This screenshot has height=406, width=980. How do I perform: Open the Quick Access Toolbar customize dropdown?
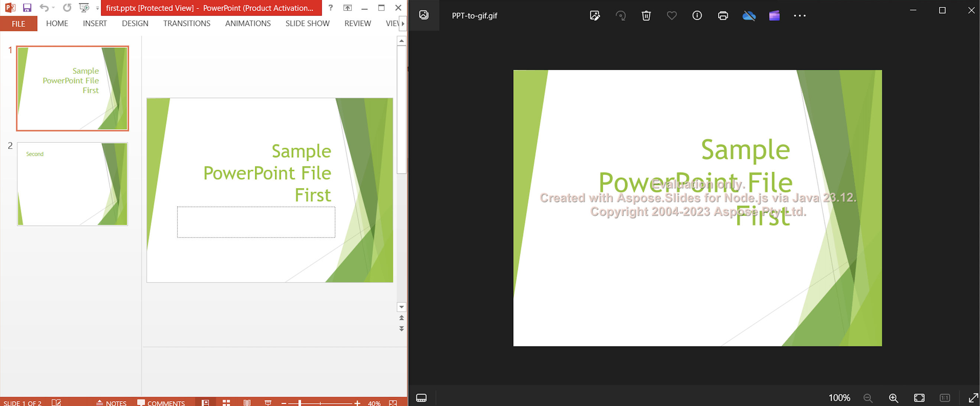(x=97, y=7)
